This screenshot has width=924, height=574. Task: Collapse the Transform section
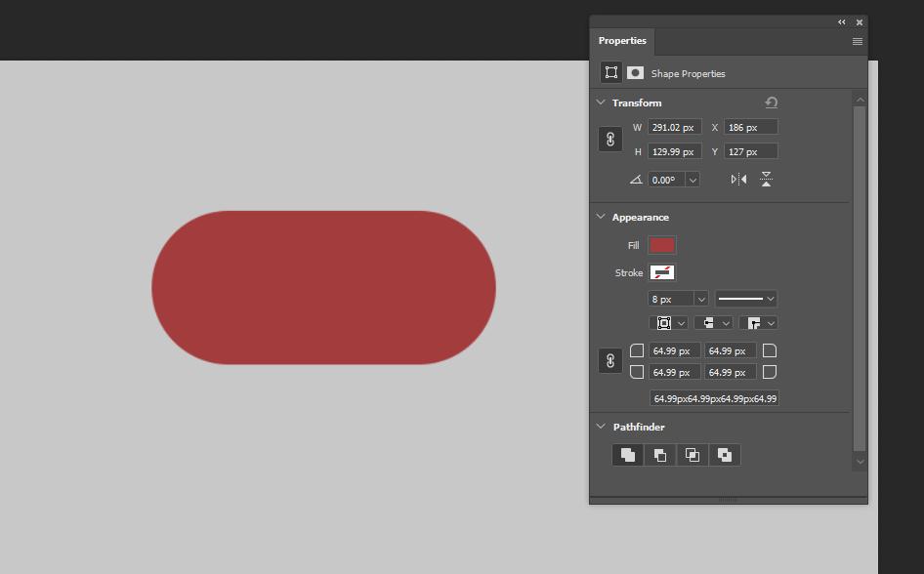(x=600, y=102)
